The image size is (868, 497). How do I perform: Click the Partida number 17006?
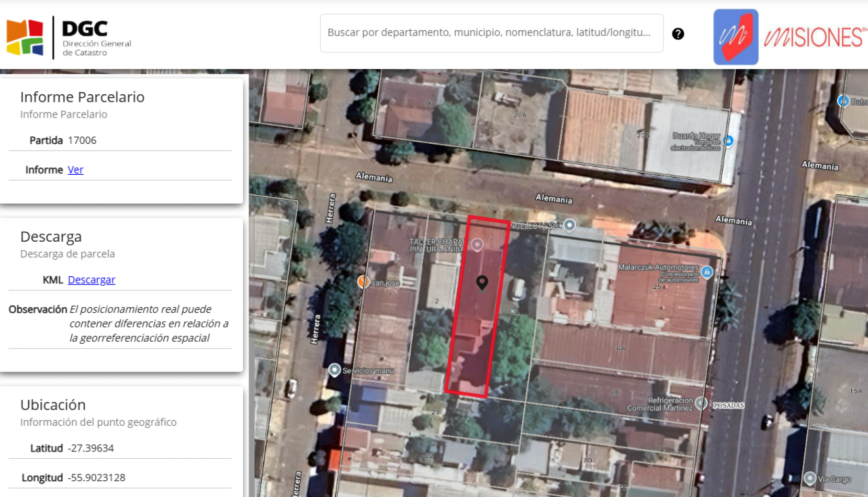pos(82,140)
